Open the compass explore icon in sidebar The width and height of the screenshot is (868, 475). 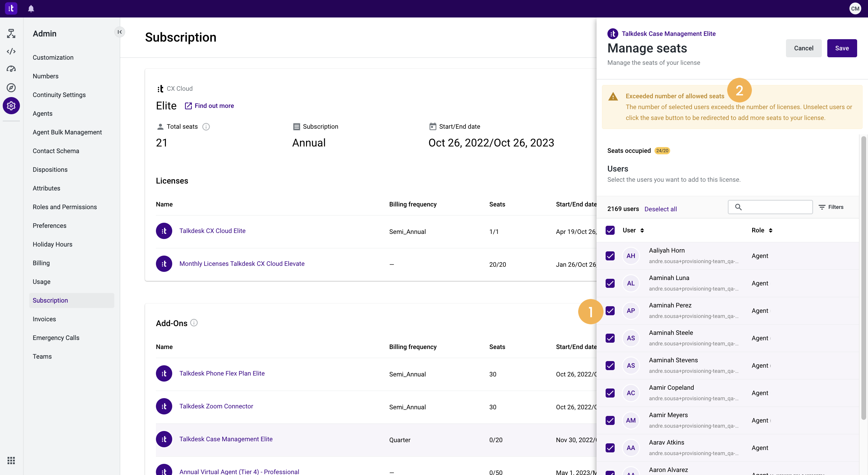point(11,87)
